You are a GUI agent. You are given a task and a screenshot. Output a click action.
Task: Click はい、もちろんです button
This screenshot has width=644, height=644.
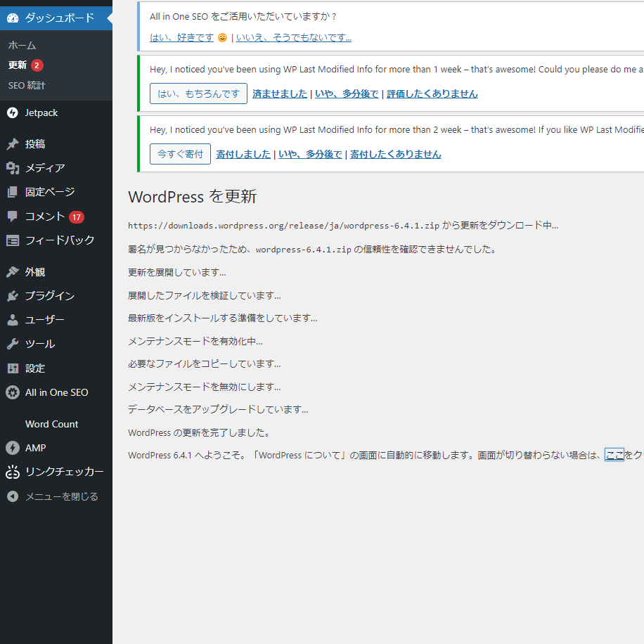click(198, 94)
